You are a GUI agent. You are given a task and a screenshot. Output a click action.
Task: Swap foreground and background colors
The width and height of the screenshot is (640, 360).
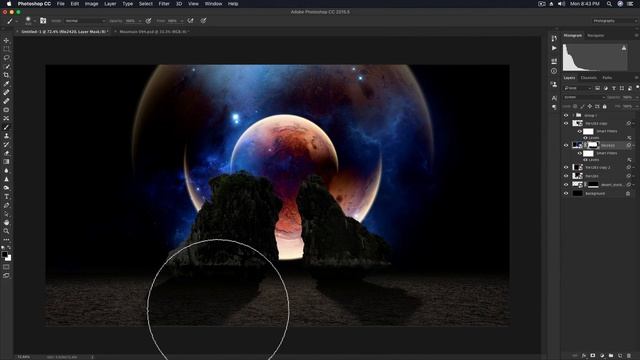[9, 248]
